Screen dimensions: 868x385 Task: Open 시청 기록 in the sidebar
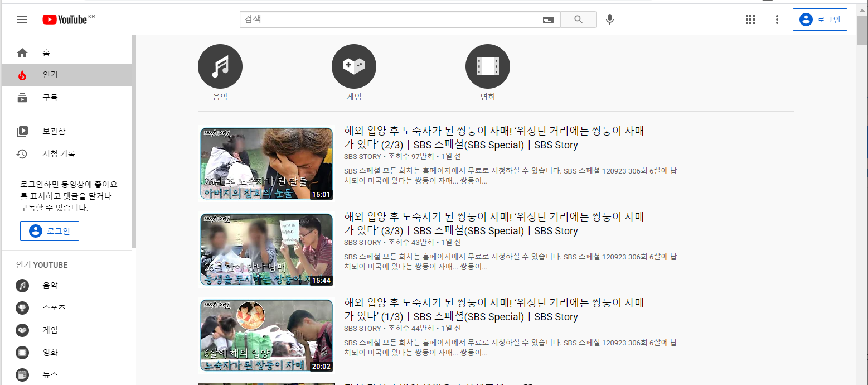[x=67, y=154]
